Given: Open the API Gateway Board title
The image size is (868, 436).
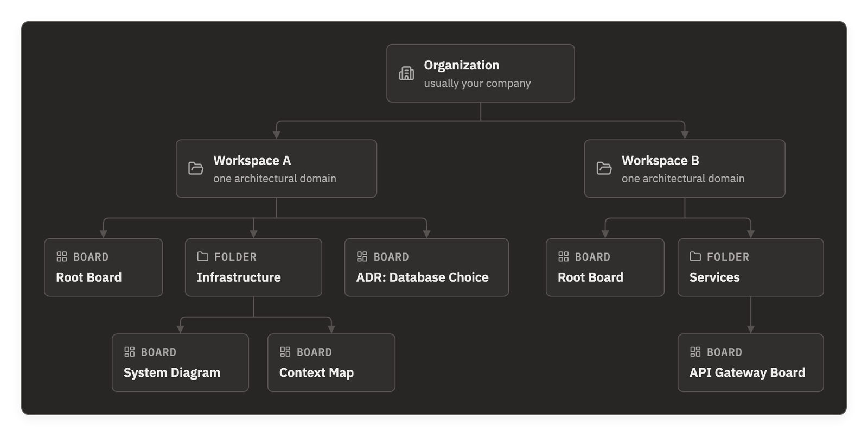Looking at the screenshot, I should [x=747, y=373].
